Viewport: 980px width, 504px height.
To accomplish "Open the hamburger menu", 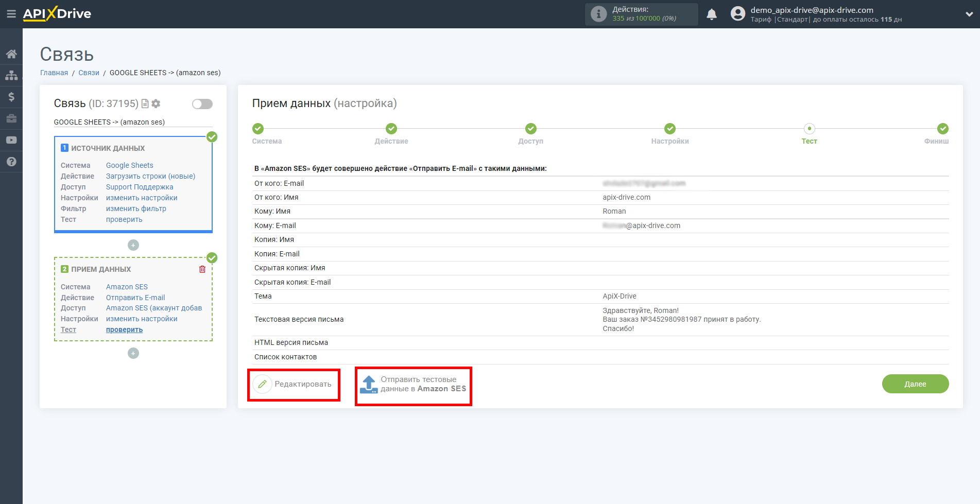I will point(11,14).
